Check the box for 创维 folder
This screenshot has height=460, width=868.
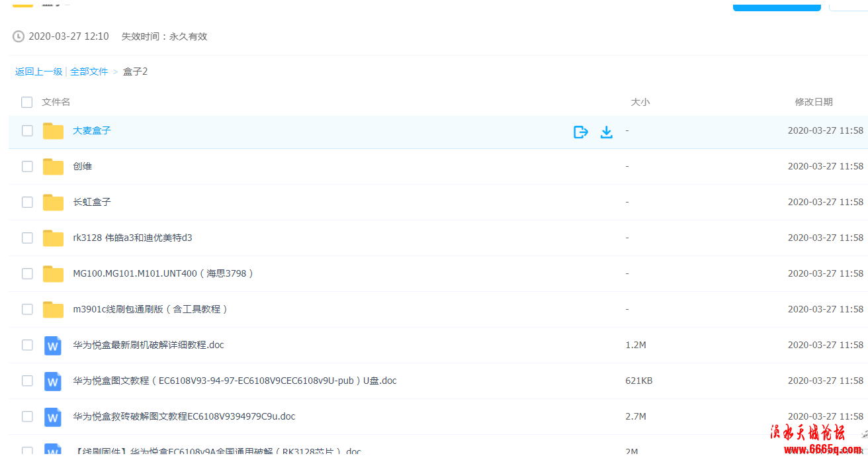[x=27, y=166]
